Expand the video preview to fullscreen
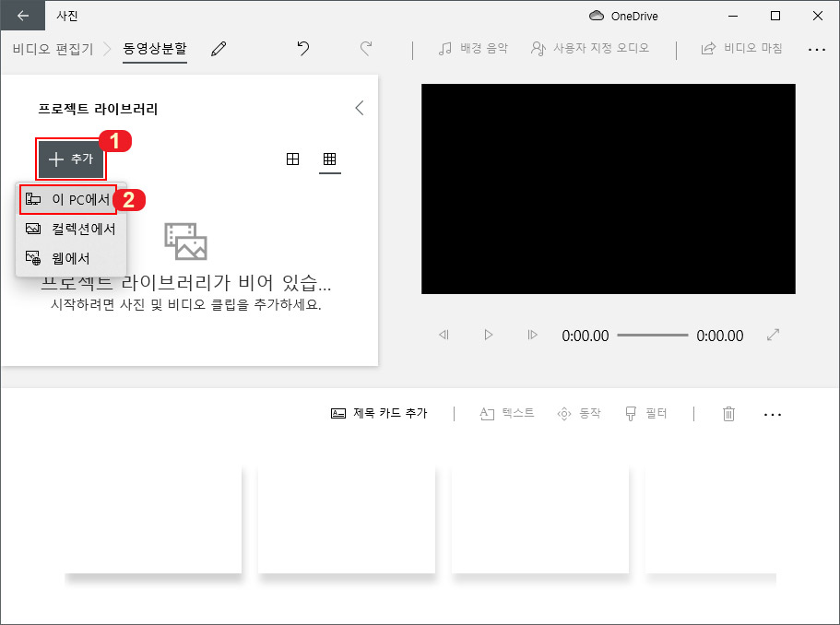The width and height of the screenshot is (840, 625). point(774,336)
